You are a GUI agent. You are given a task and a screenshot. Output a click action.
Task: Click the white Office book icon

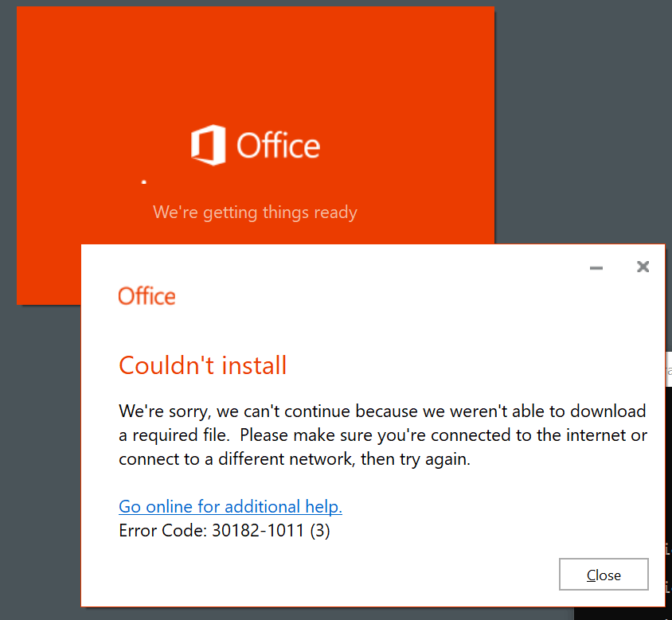pyautogui.click(x=207, y=145)
